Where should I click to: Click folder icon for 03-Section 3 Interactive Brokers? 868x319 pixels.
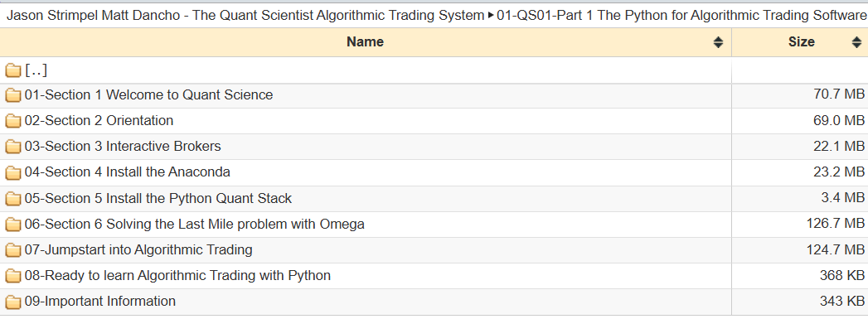tap(12, 147)
